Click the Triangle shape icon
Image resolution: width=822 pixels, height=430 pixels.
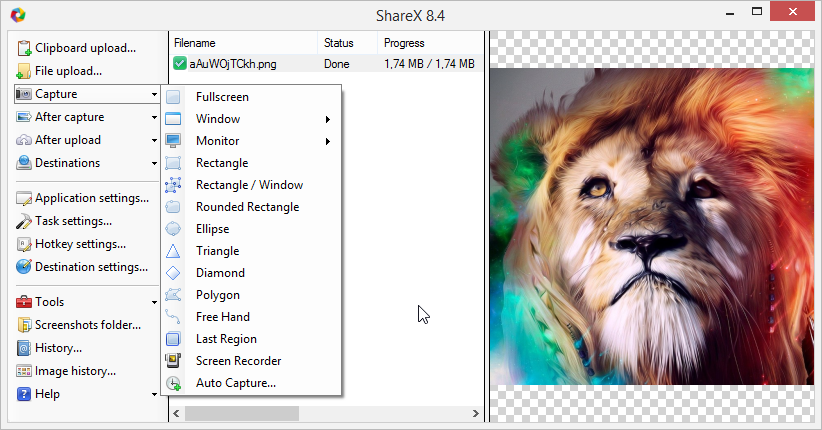coord(173,251)
